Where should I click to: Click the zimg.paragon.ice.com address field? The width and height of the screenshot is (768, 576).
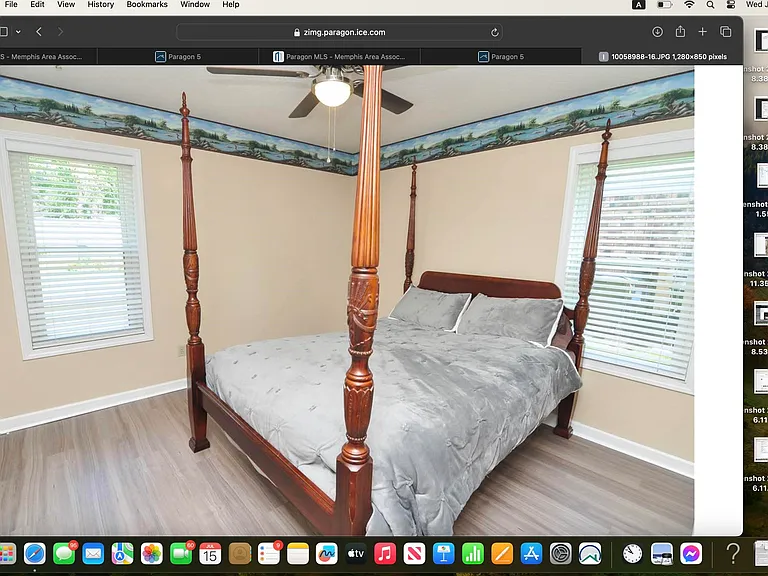pyautogui.click(x=339, y=32)
